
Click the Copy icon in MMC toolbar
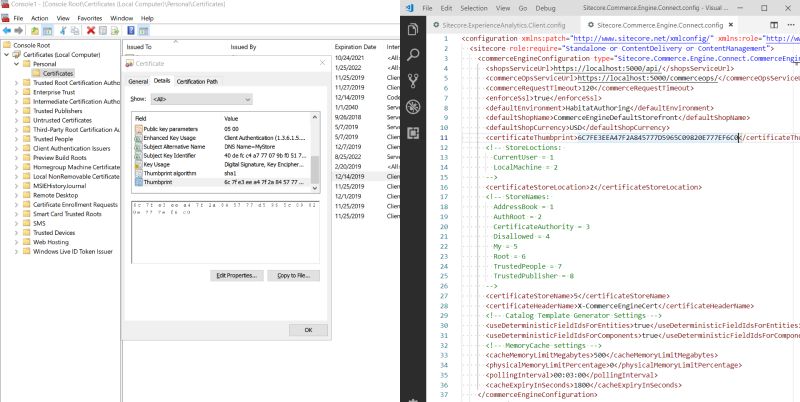pos(75,31)
